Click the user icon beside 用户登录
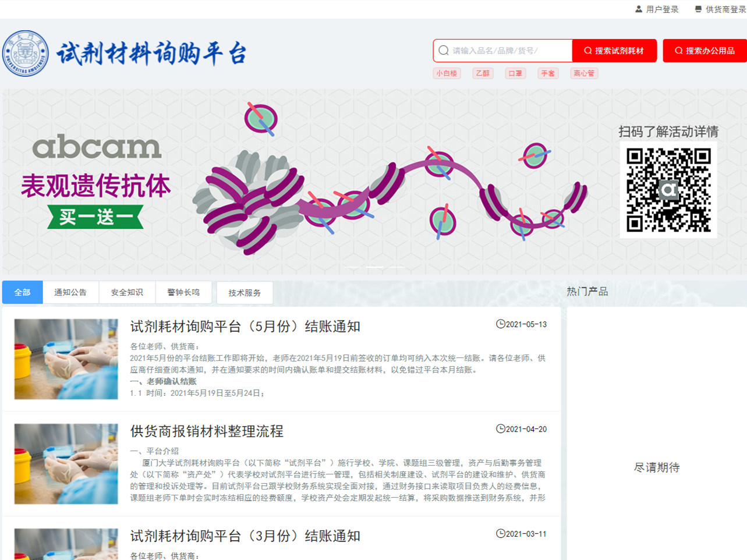 [x=639, y=9]
